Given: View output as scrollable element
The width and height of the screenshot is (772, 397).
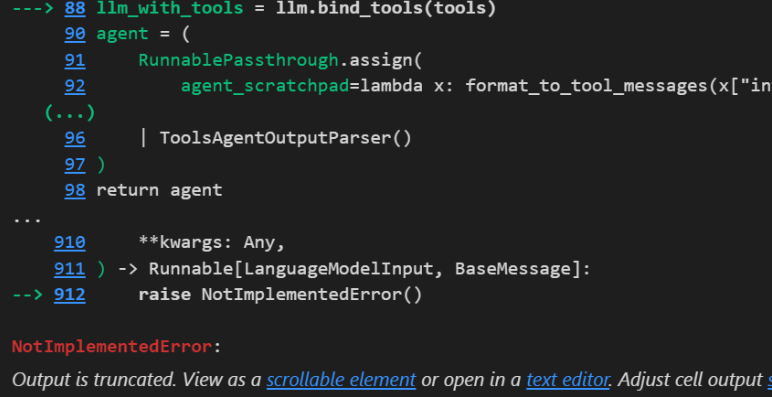Looking at the screenshot, I should pyautogui.click(x=341, y=380).
